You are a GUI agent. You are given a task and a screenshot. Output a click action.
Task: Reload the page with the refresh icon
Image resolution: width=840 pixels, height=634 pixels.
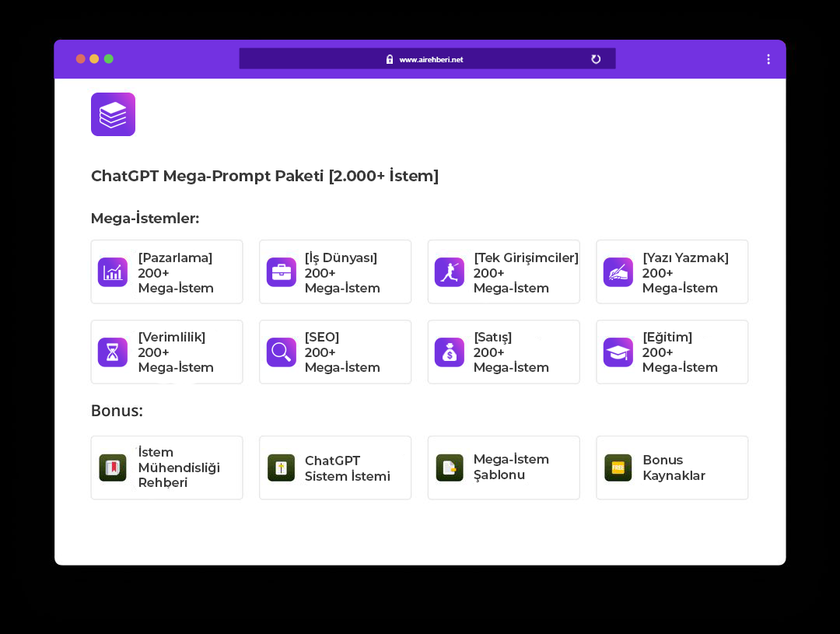tap(596, 59)
